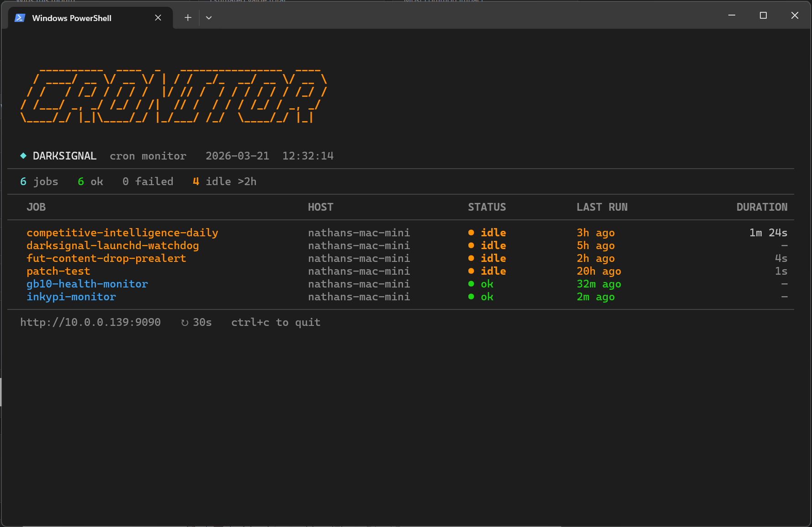Click the '0 failed' summary count

(148, 181)
